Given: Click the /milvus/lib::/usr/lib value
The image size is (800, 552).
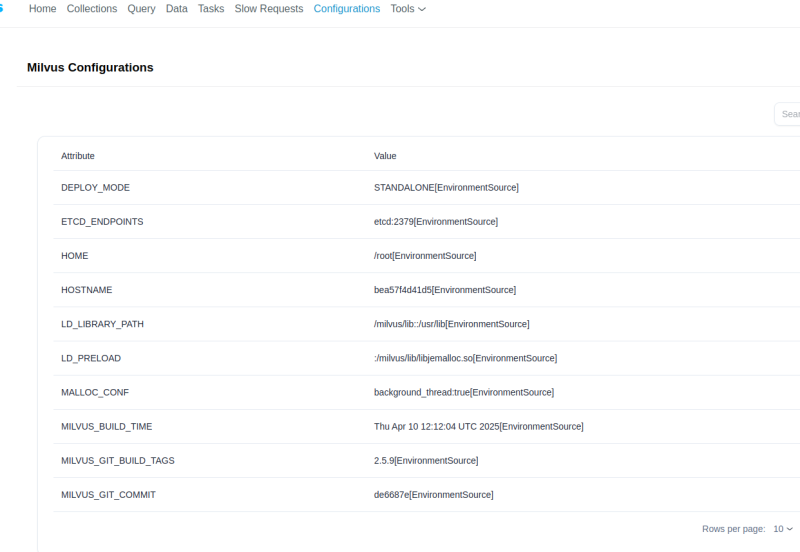Looking at the screenshot, I should tap(452, 324).
